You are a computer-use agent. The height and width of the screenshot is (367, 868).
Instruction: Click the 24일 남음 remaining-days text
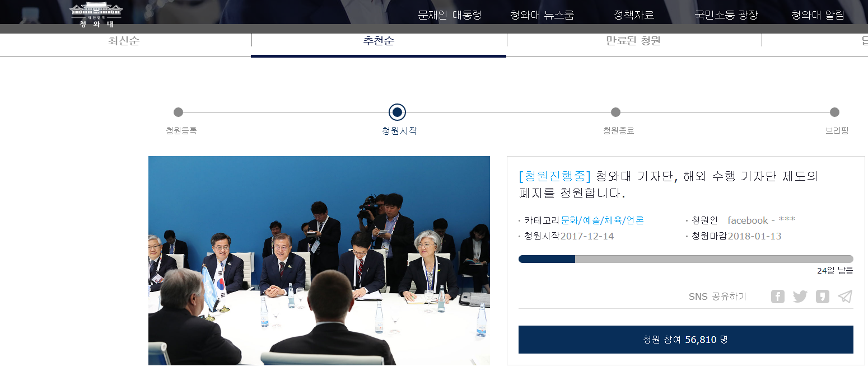pos(835,271)
